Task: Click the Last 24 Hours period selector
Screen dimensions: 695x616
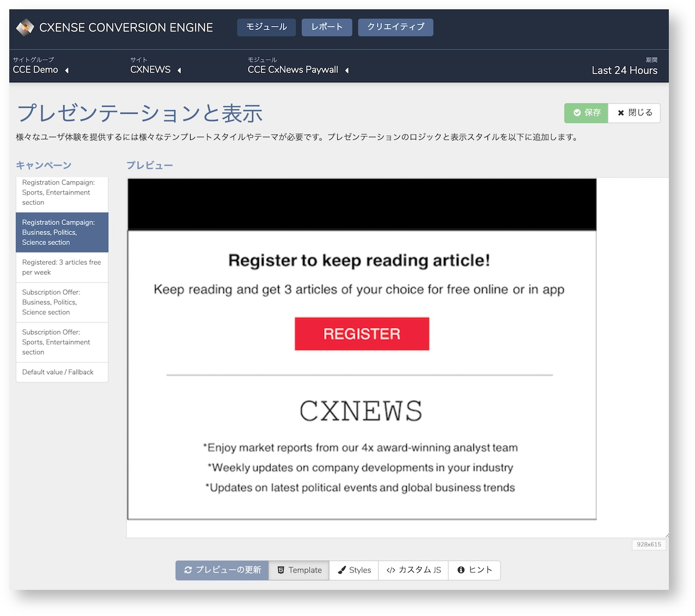Action: [x=624, y=70]
